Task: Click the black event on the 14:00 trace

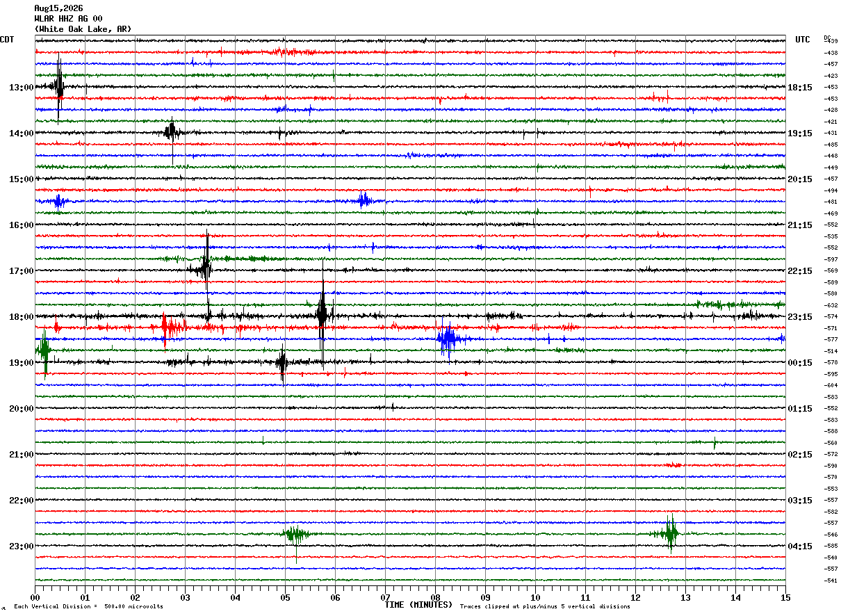Action: (x=172, y=131)
